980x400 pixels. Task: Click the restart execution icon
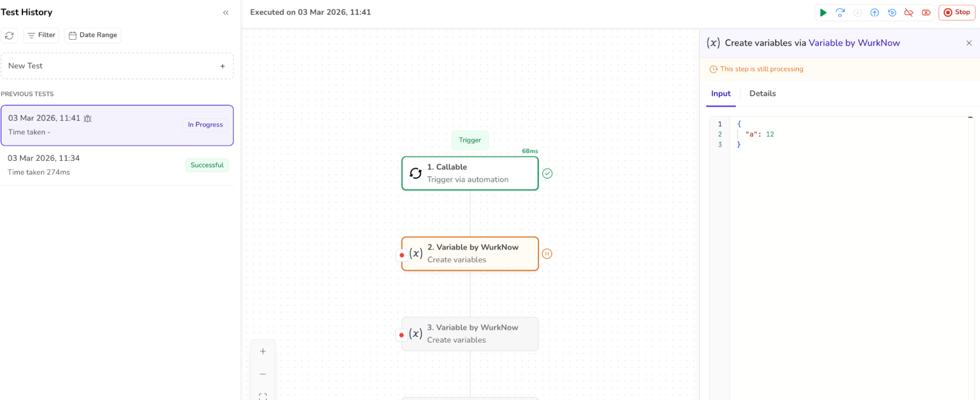892,13
